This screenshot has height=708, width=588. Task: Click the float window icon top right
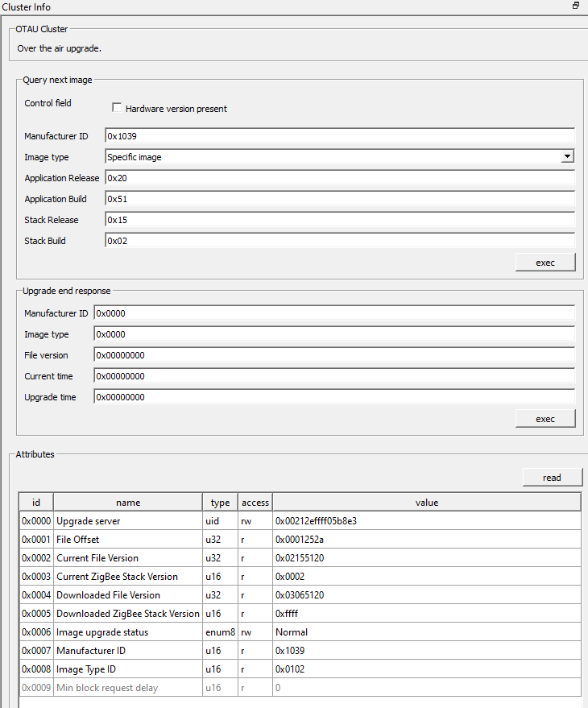[575, 6]
